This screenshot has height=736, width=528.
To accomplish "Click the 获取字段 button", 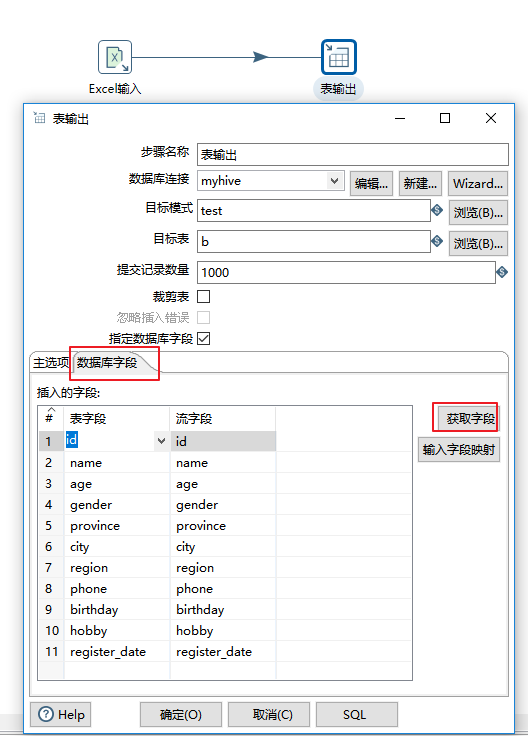I will click(x=469, y=418).
